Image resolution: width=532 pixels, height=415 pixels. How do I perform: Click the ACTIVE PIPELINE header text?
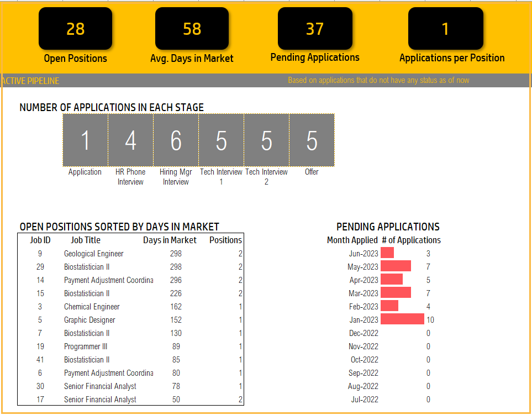coord(30,81)
